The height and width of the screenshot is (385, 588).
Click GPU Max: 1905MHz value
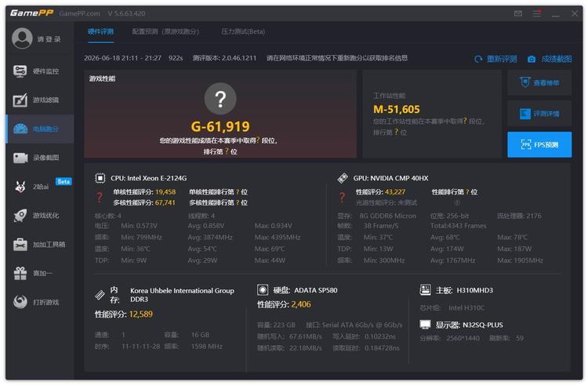tap(520, 260)
